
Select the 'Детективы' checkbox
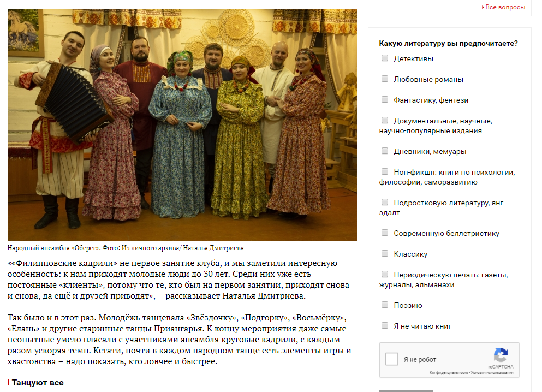pos(385,58)
